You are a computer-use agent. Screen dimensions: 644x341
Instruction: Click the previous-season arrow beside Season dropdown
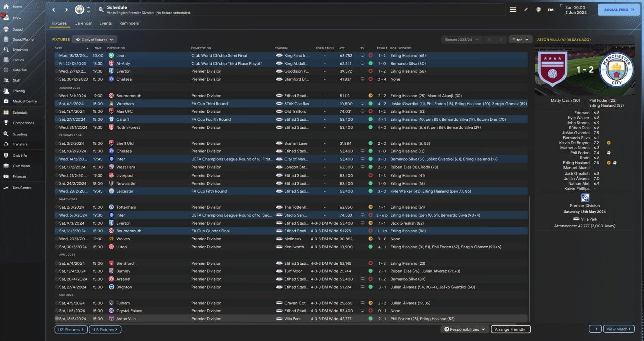pos(488,39)
